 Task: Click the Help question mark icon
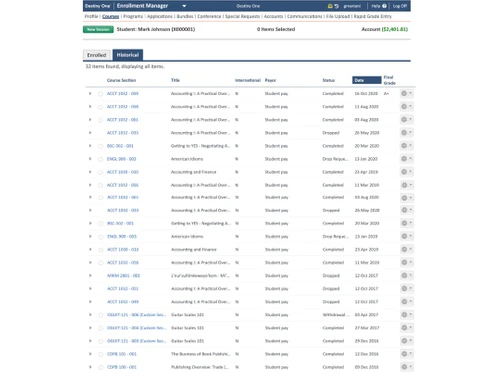click(384, 6)
